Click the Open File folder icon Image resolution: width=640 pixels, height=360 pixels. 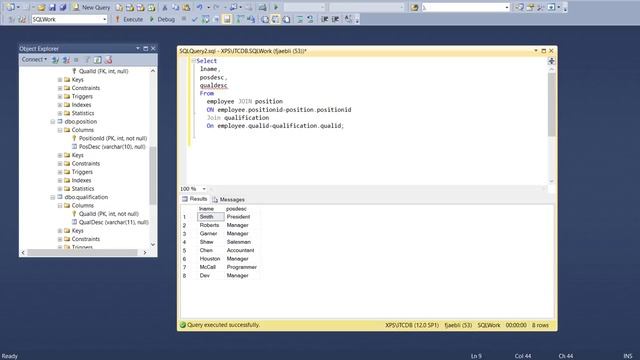(41, 7)
